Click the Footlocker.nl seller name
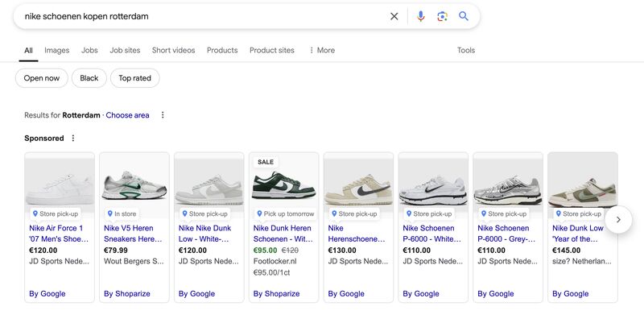 click(275, 262)
